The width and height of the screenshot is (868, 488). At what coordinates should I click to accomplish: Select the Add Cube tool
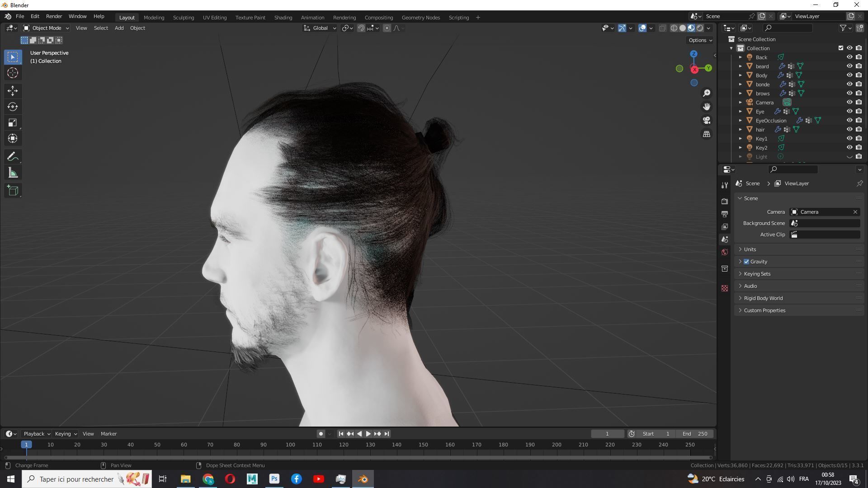pyautogui.click(x=13, y=191)
